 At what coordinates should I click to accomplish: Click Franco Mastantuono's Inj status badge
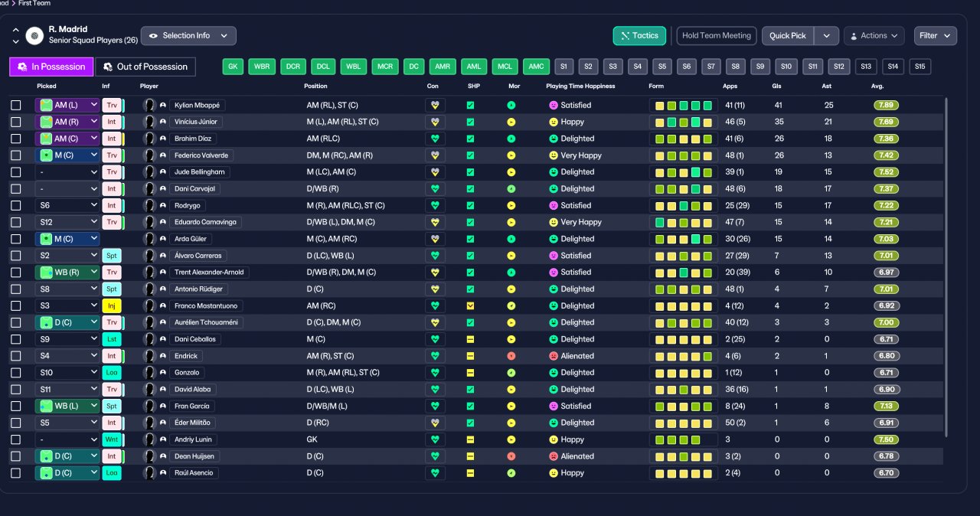(112, 305)
